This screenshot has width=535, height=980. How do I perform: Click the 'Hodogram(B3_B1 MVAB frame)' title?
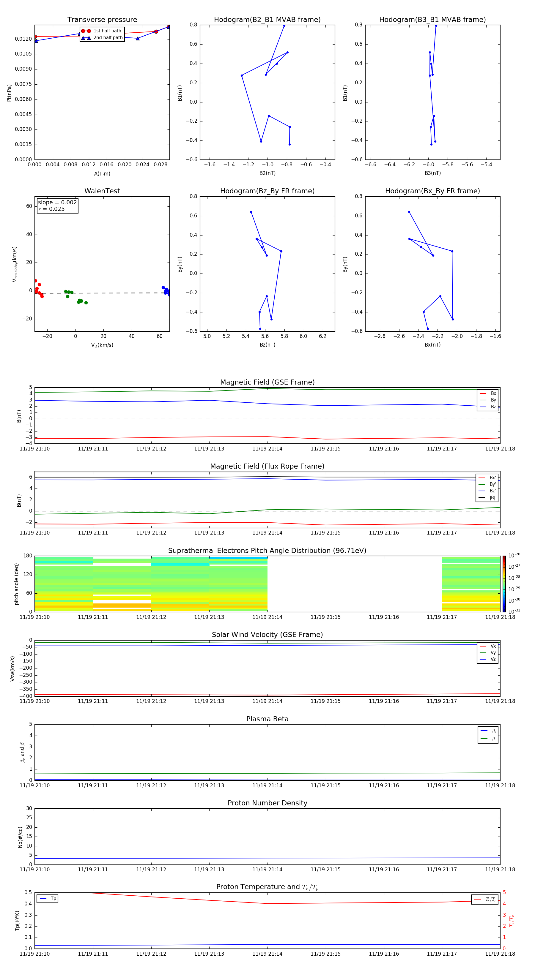click(x=432, y=20)
